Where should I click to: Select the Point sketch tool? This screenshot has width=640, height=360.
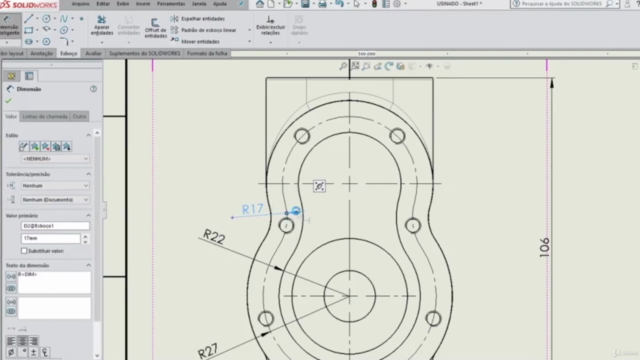coord(82,19)
